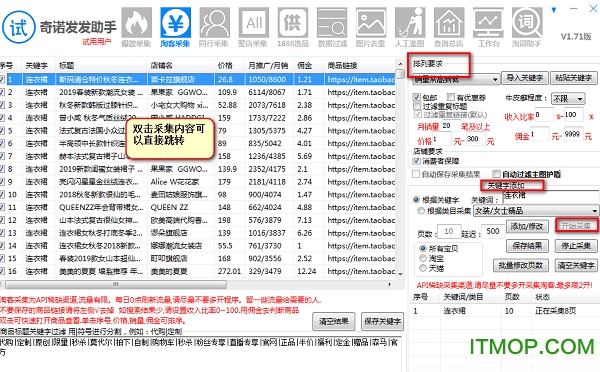Enable the 有优惠券 checkbox
The width and height of the screenshot is (600, 372).
[451, 97]
